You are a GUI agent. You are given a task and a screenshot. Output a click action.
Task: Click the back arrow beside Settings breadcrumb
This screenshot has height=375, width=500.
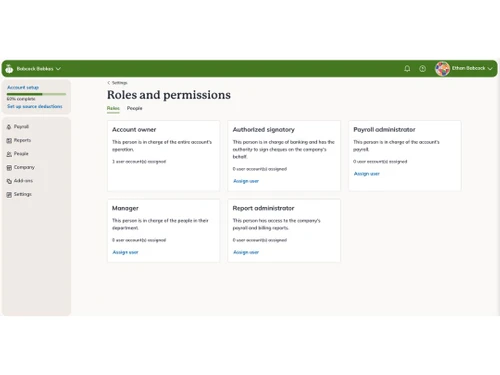pyautogui.click(x=109, y=83)
